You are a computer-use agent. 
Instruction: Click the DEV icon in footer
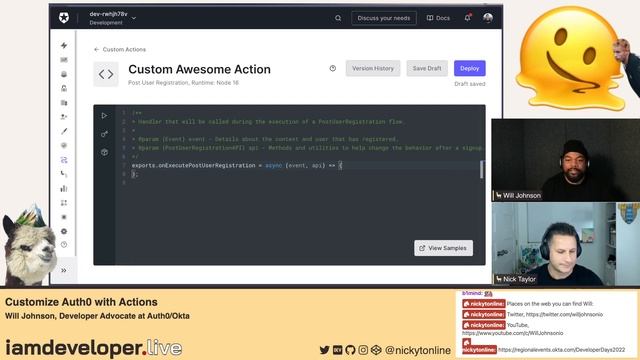(338, 350)
